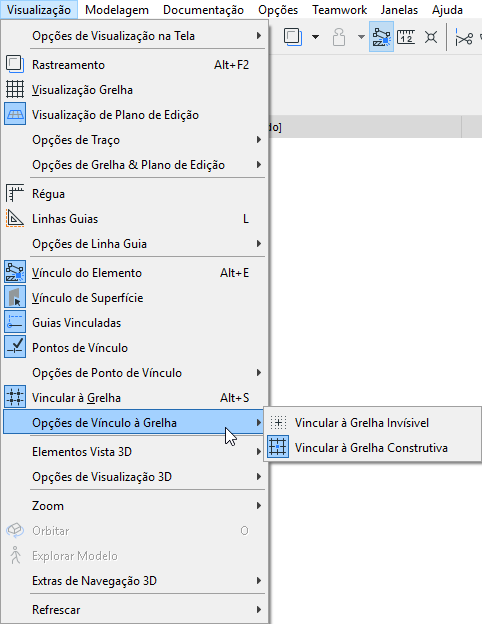Screen dimensions: 482x624
Task: Click the Vincular à Grelha Invisível icon
Action: click(x=278, y=423)
